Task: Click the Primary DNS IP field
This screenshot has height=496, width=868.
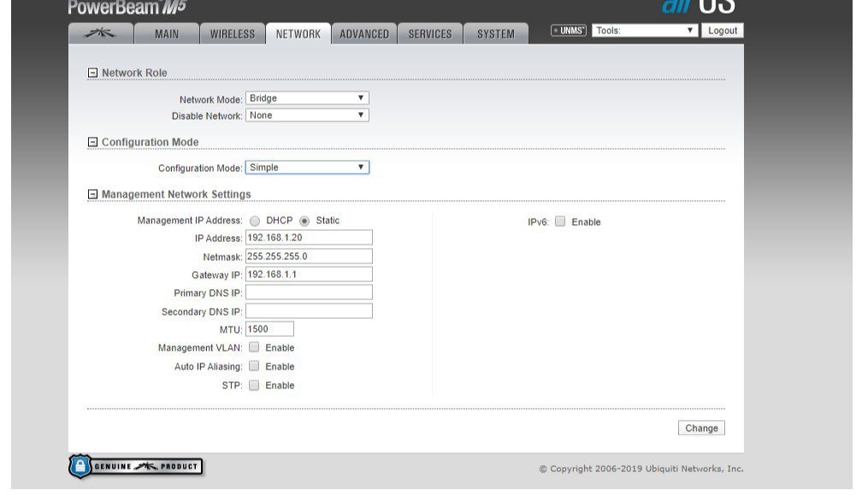Action: click(309, 292)
